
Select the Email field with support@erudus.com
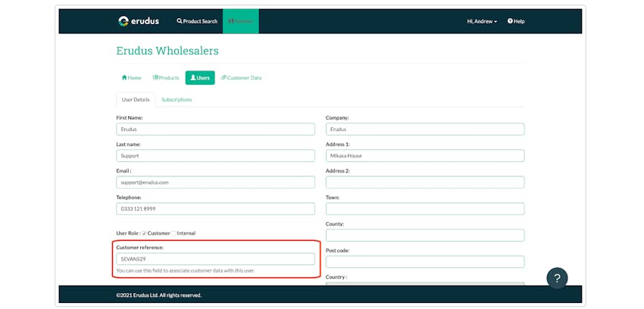click(216, 183)
